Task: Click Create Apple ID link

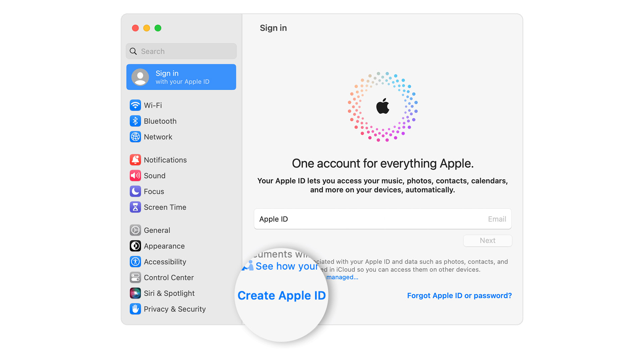Action: 281,295
